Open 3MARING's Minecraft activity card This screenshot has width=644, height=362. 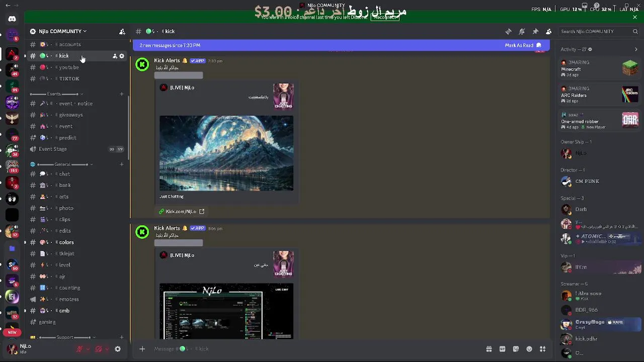(x=599, y=68)
